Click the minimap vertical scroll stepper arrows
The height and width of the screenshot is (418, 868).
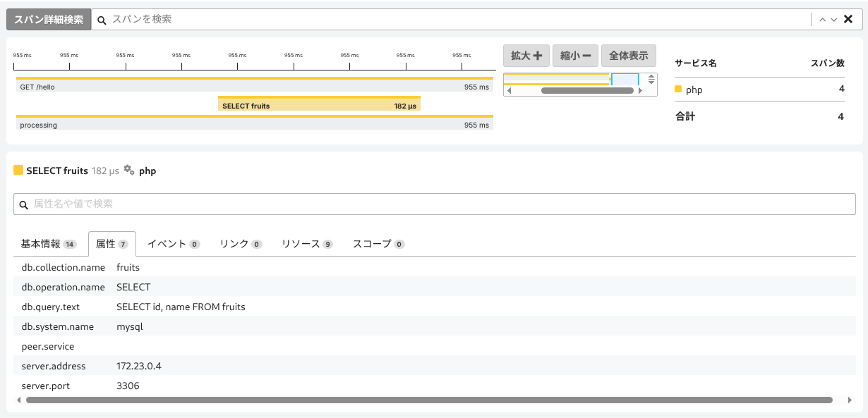pos(651,80)
